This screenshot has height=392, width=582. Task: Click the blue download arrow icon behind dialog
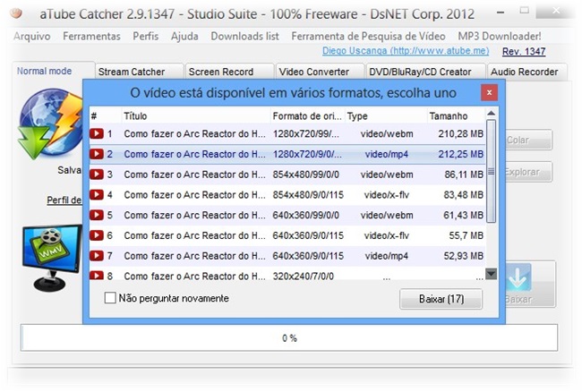518,277
